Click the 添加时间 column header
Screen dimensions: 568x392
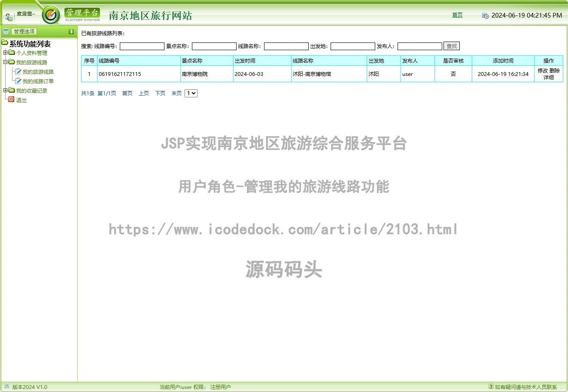(x=503, y=60)
